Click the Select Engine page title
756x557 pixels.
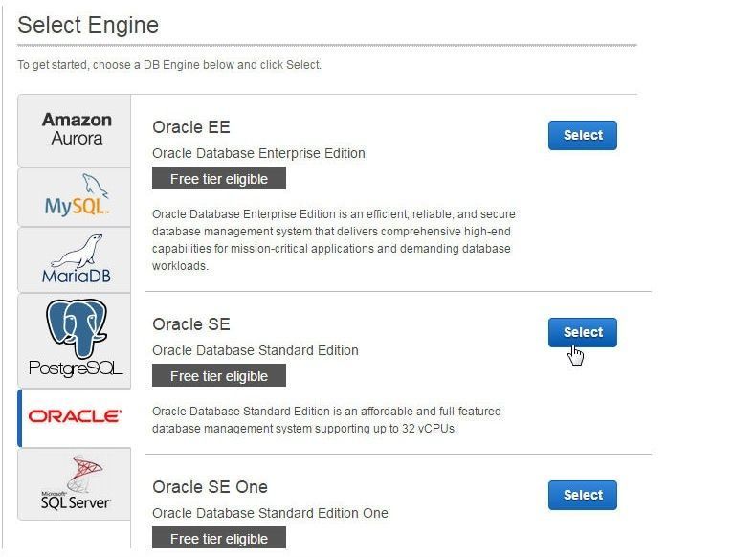pyautogui.click(x=88, y=25)
